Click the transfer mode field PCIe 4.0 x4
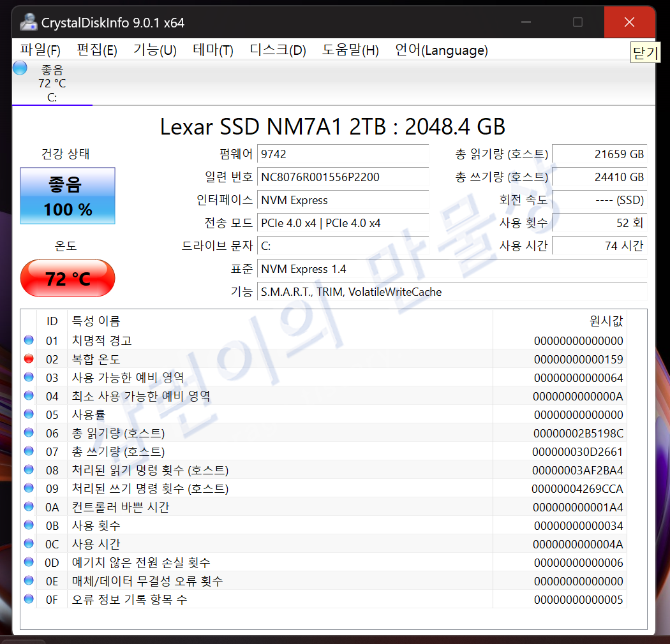The height and width of the screenshot is (644, 670). pyautogui.click(x=343, y=223)
